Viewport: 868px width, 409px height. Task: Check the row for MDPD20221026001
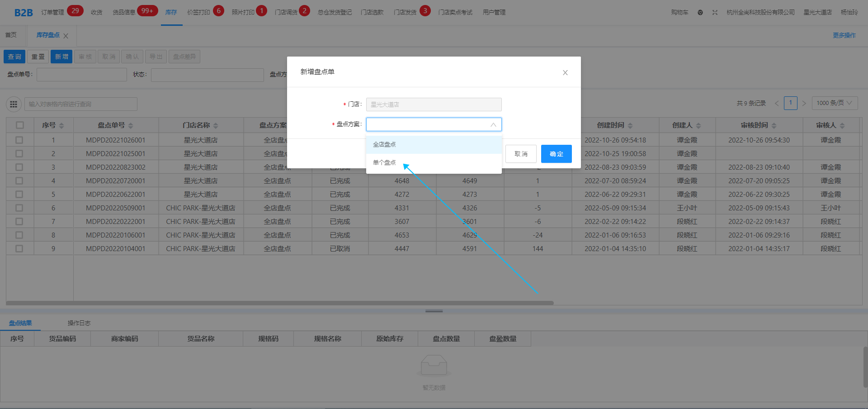tap(19, 140)
